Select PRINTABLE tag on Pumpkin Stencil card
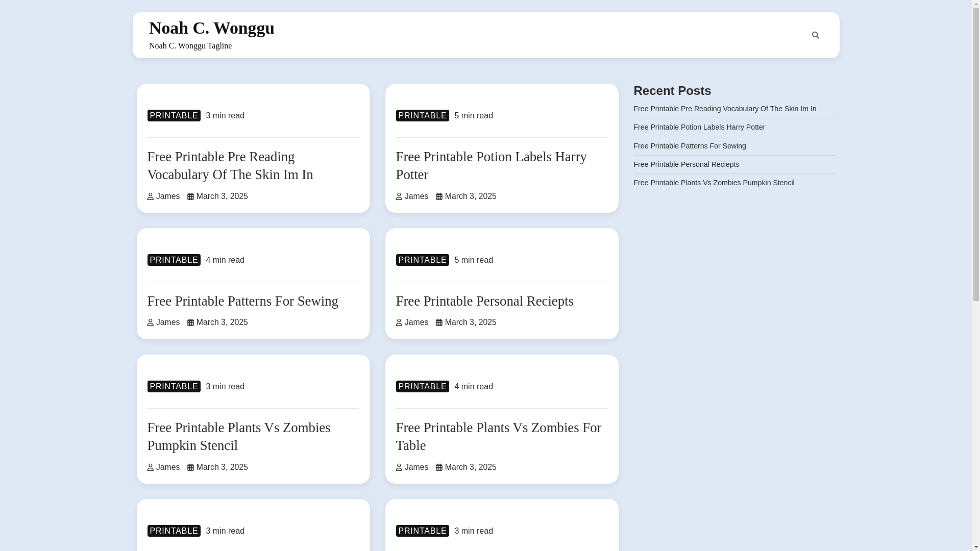This screenshot has width=980, height=551. pyautogui.click(x=174, y=386)
